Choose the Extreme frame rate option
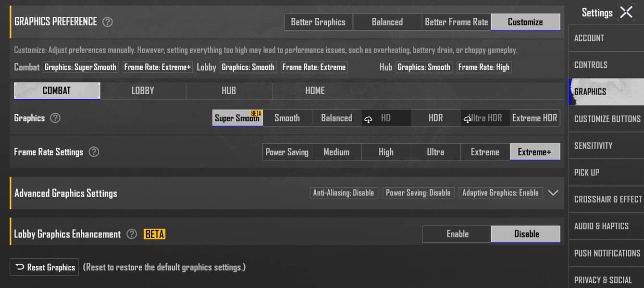The height and width of the screenshot is (288, 644). pos(485,152)
